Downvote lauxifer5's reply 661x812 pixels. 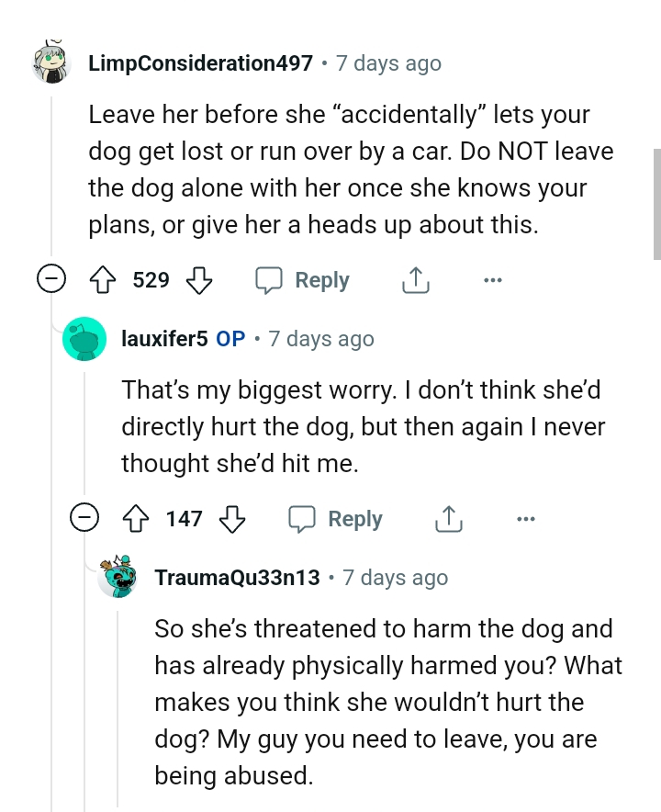pyautogui.click(x=233, y=518)
